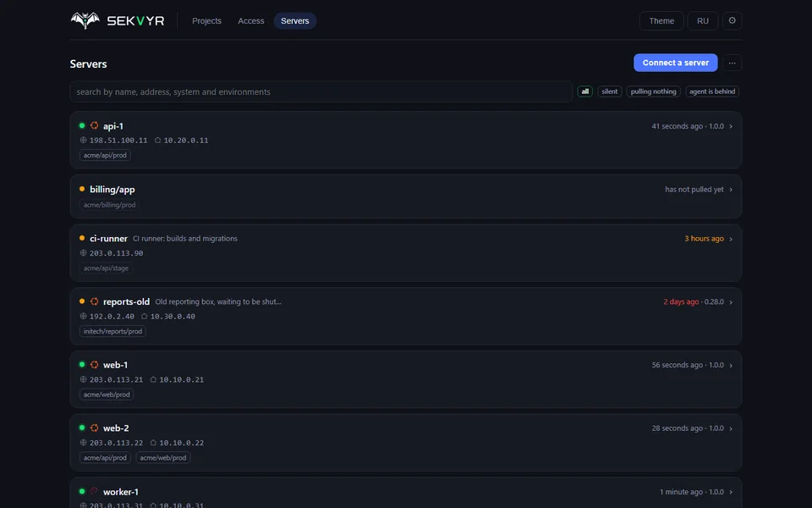Enable the 'silent' filter chip
Screen dimensions: 812x508
coord(610,91)
